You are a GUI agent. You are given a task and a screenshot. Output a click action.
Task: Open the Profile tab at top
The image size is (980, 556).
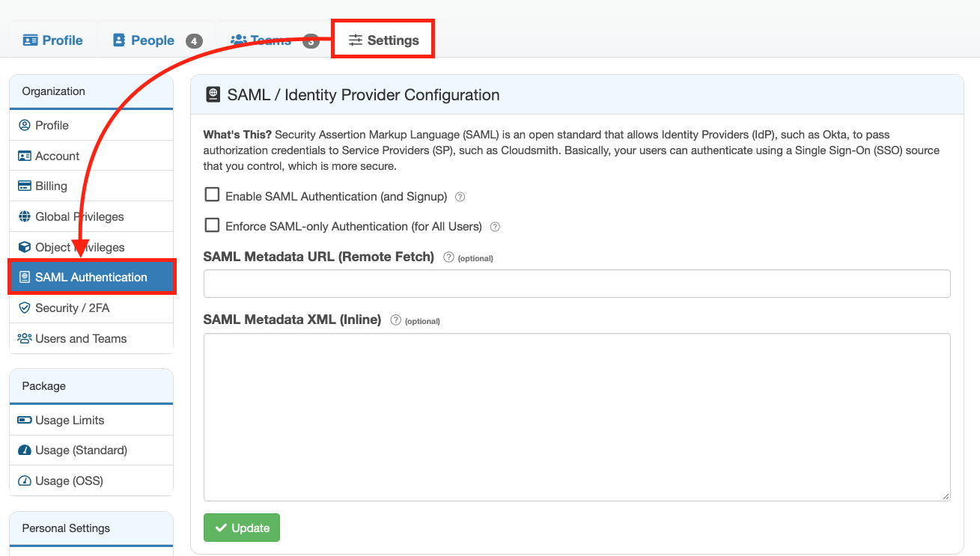click(x=52, y=40)
